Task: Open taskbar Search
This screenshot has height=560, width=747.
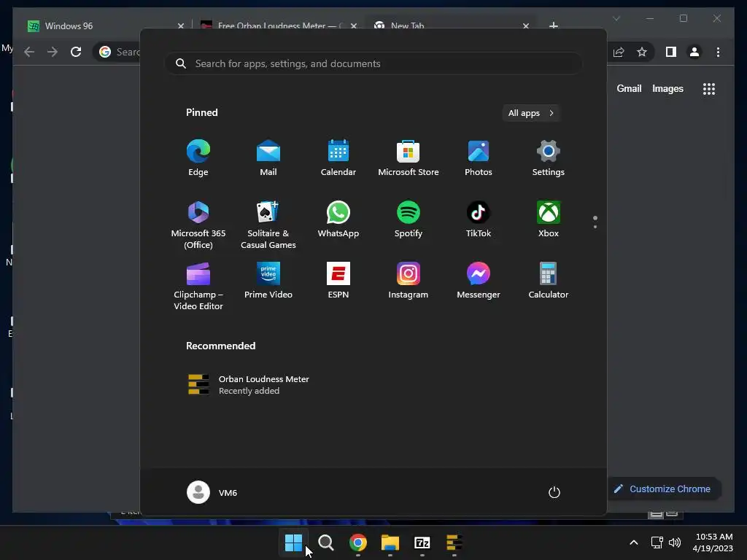Action: (x=326, y=542)
